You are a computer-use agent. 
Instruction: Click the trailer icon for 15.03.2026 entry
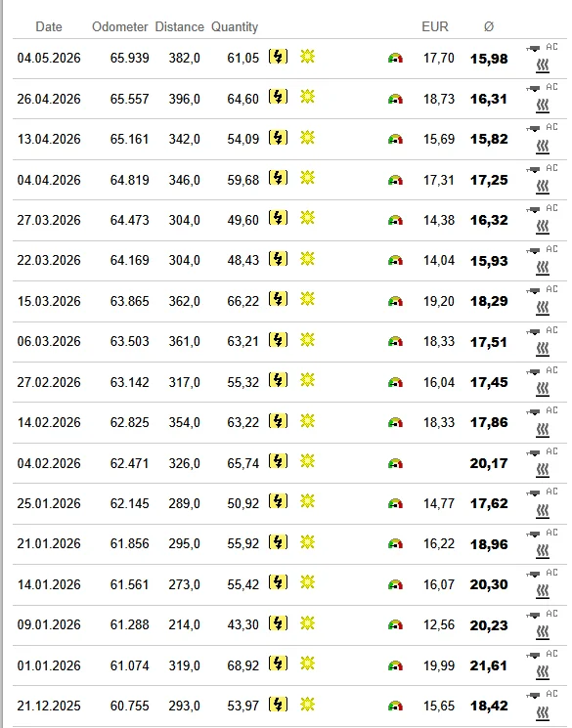[534, 290]
